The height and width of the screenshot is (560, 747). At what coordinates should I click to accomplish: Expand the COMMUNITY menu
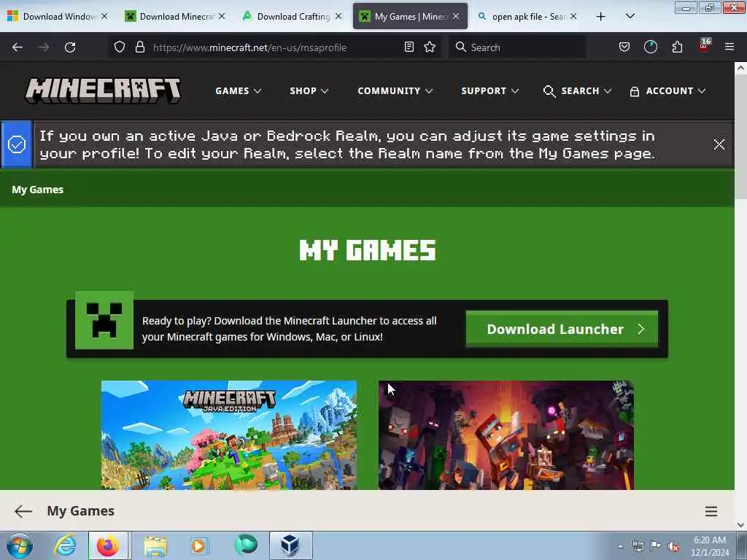click(x=395, y=91)
